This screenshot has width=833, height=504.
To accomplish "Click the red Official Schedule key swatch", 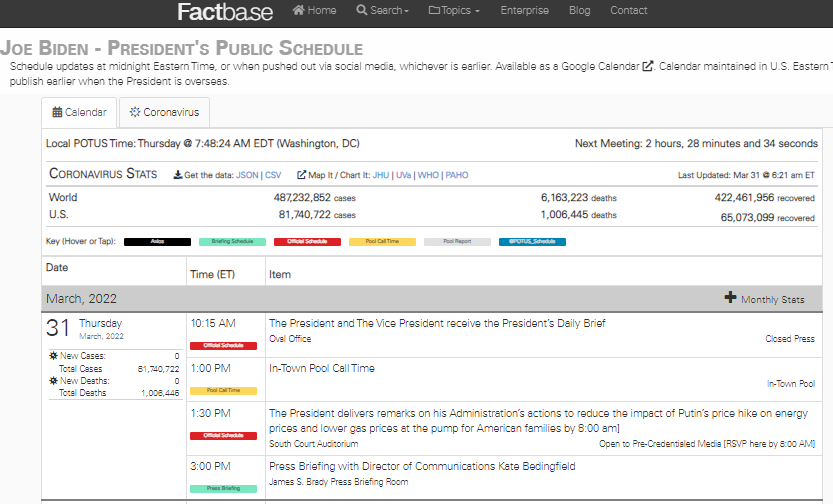I will [x=307, y=242].
